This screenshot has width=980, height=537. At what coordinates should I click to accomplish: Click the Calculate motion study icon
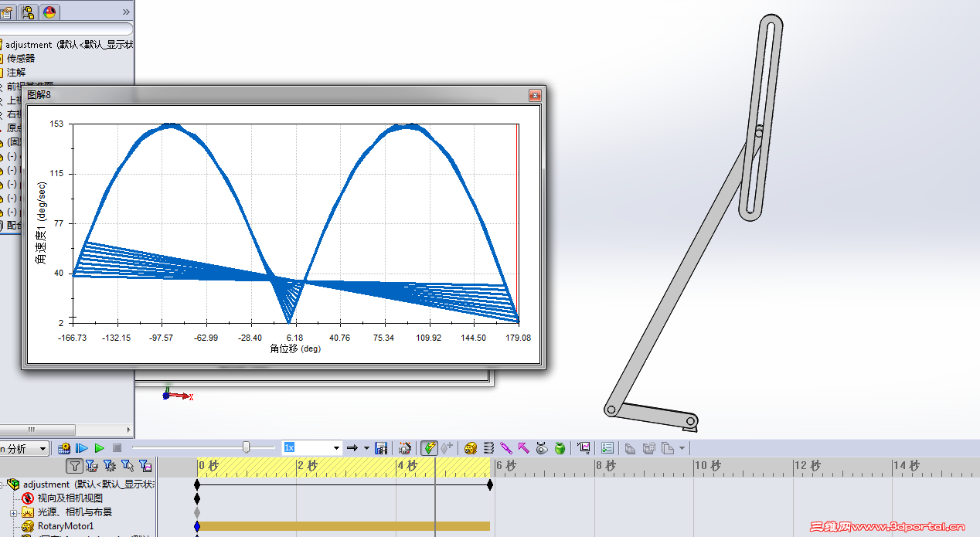point(64,448)
